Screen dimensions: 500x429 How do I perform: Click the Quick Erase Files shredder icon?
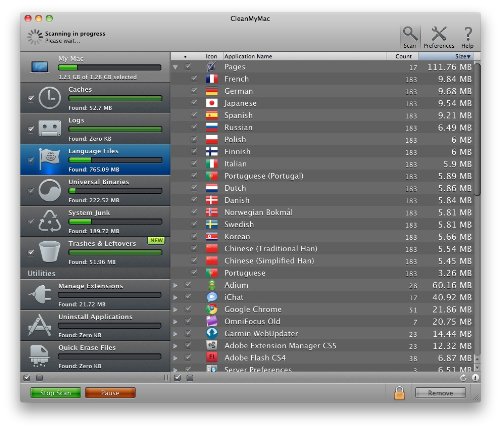39,356
